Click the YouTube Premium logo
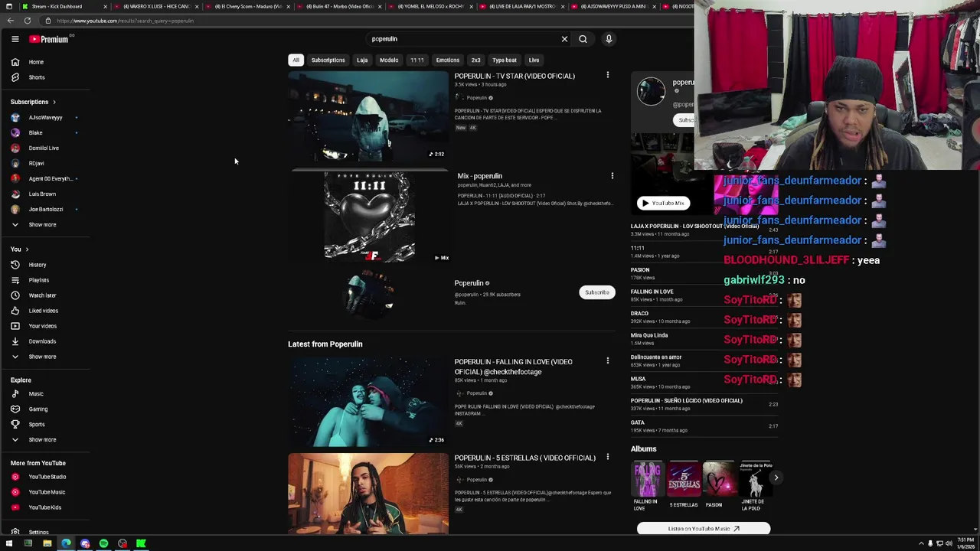Image resolution: width=980 pixels, height=551 pixels. pyautogui.click(x=50, y=39)
